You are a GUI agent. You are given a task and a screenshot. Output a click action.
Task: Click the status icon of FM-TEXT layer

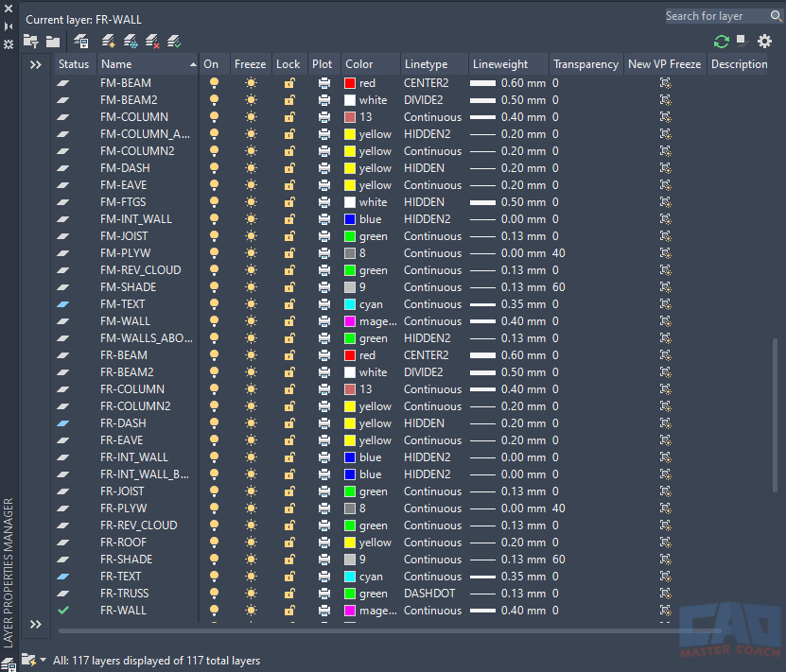(x=63, y=304)
